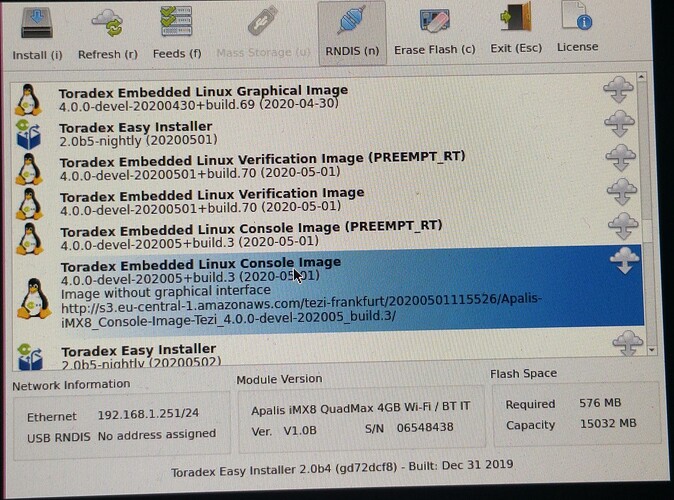Click cloud download icon of selected Console Image
Screen dimensions: 674x500
[x=625, y=260]
